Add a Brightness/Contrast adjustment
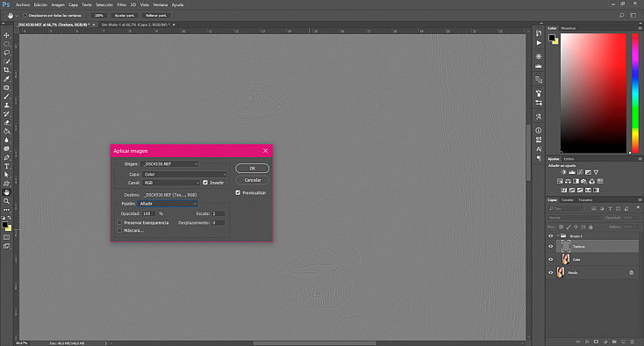 click(563, 172)
